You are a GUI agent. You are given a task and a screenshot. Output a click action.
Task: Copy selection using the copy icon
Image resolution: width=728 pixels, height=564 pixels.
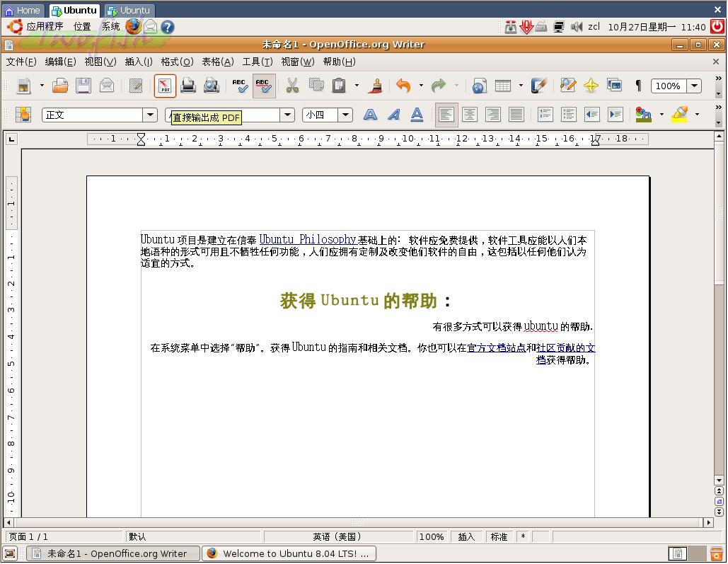point(316,86)
